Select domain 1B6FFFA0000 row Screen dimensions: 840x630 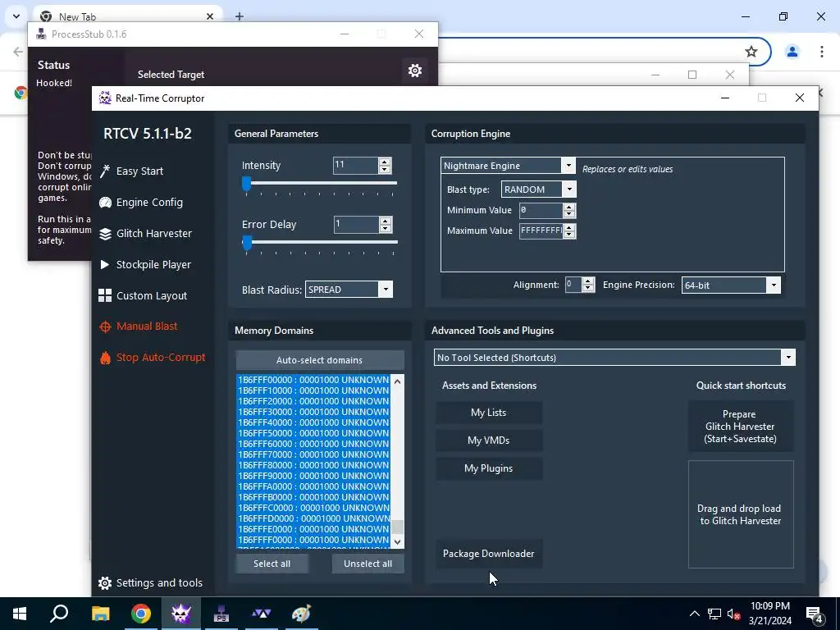coord(313,486)
